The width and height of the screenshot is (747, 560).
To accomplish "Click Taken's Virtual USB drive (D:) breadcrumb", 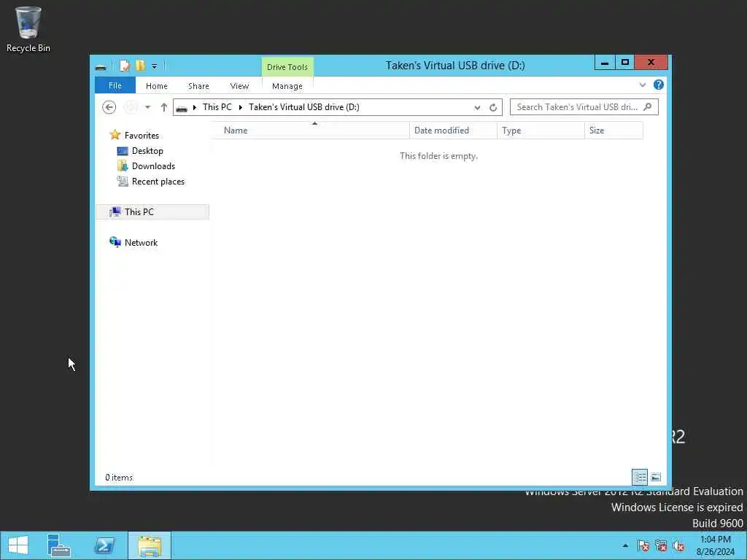I will (x=304, y=107).
